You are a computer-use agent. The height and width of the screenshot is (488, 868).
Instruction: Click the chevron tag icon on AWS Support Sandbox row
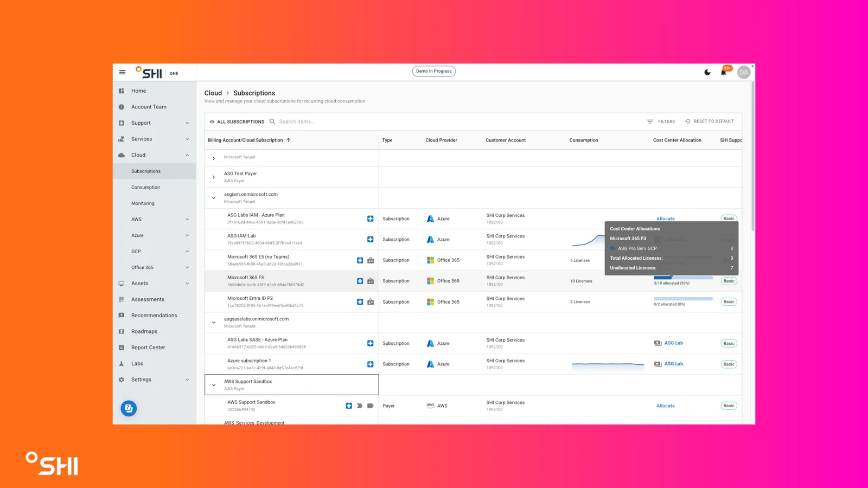pyautogui.click(x=360, y=406)
